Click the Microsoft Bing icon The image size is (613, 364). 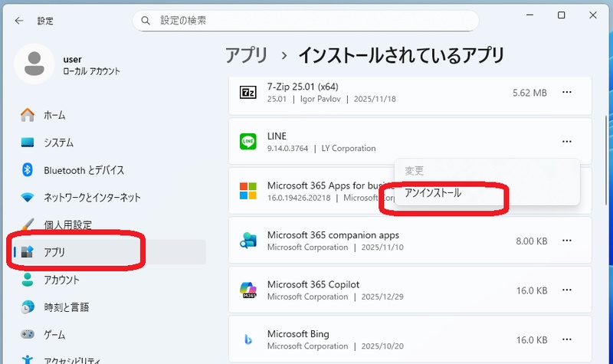(247, 339)
